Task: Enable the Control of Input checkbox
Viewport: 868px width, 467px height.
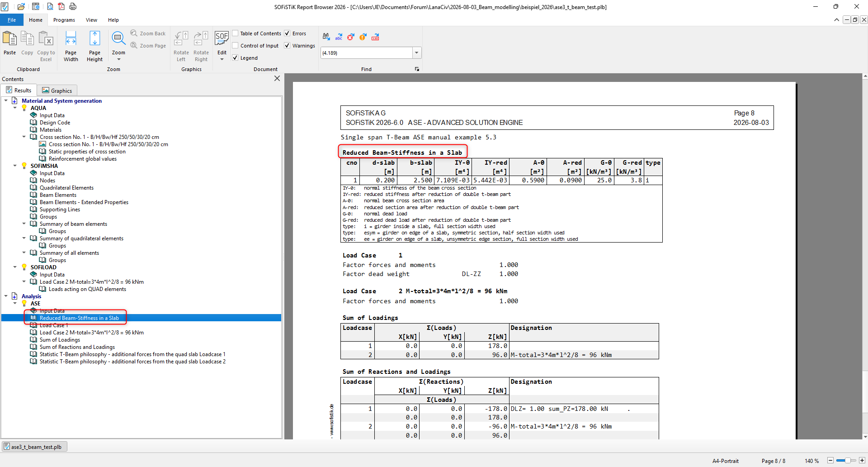Action: pos(235,46)
